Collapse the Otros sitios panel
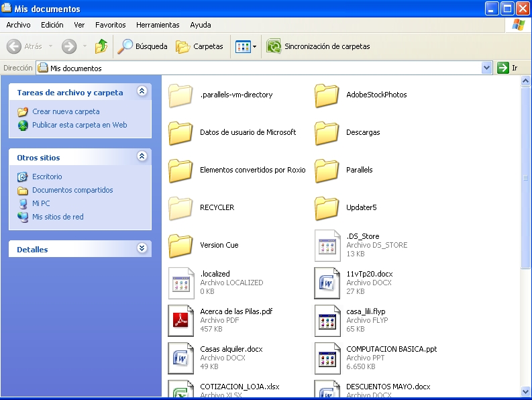Screen dimensions: 532x400 (142, 156)
